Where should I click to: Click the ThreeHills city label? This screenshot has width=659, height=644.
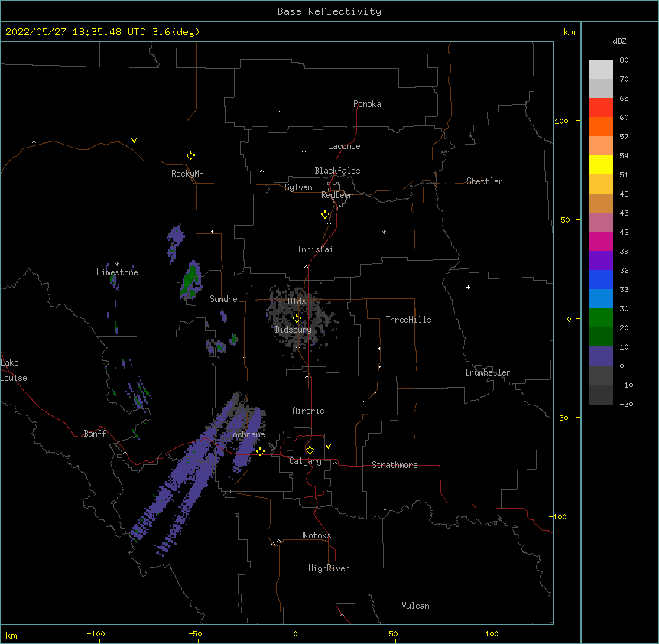coord(408,320)
